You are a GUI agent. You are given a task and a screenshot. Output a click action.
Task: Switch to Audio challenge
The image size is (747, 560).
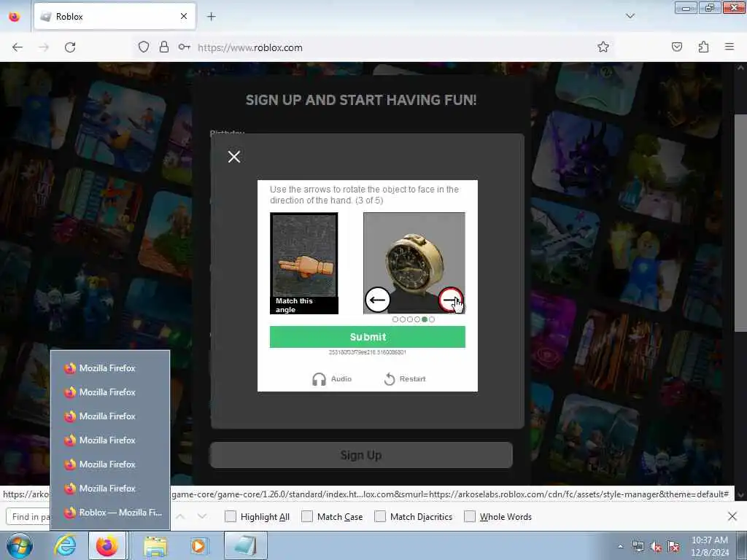click(332, 379)
